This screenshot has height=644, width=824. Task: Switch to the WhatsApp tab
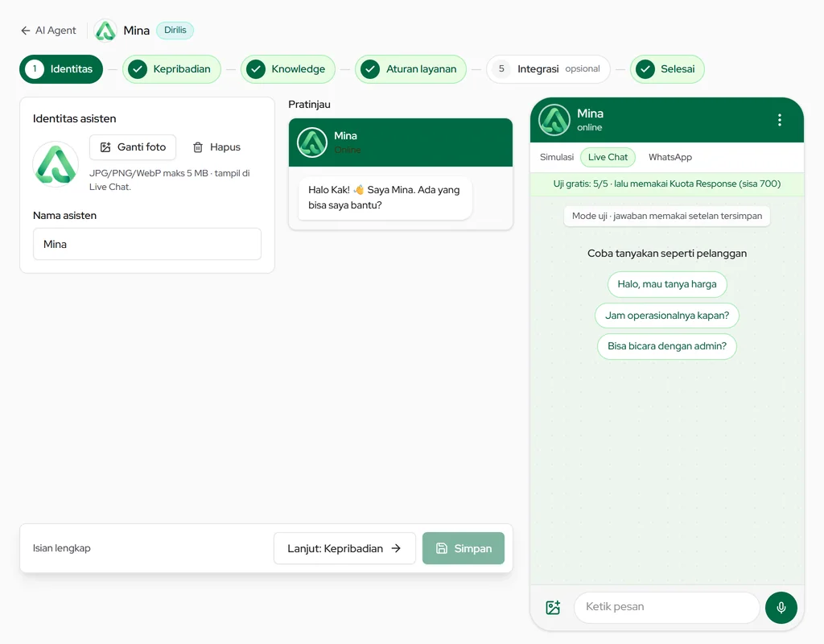coord(670,157)
